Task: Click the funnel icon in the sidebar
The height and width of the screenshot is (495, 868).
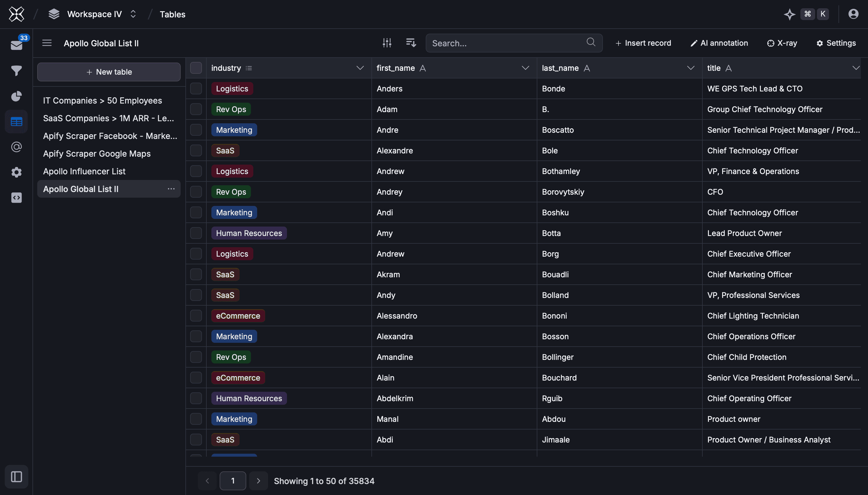Action: pos(16,71)
